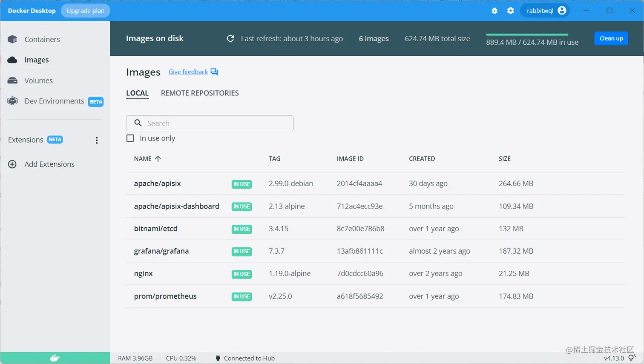644x364 pixels.
Task: Switch to the LOCAL tab
Action: (x=137, y=93)
